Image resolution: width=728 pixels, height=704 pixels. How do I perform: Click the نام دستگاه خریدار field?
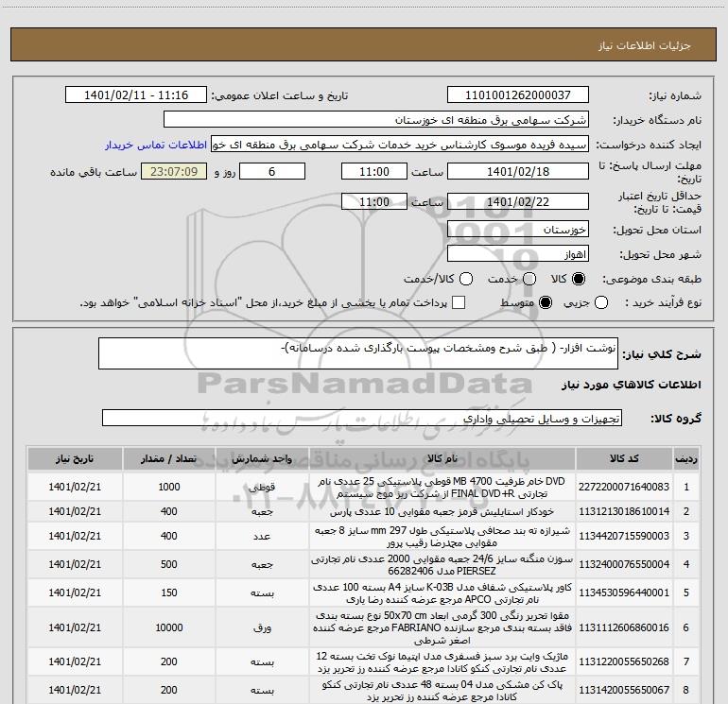375,120
